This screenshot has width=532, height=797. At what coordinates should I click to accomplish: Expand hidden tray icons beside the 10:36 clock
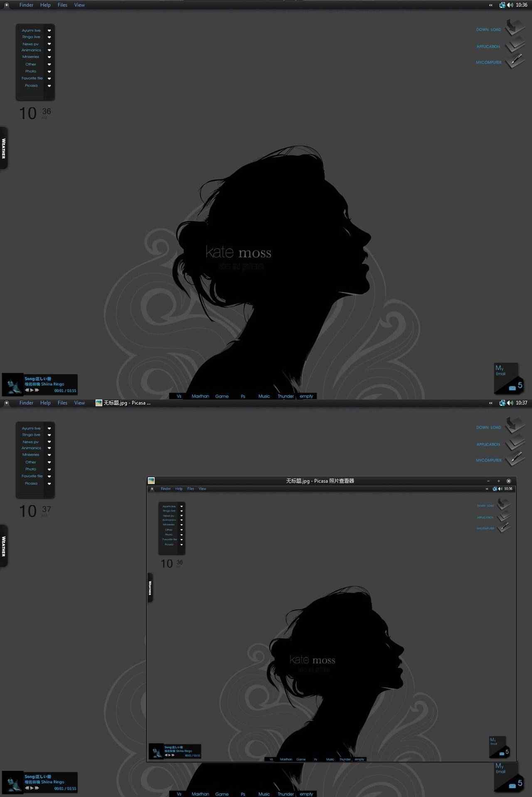pos(491,5)
